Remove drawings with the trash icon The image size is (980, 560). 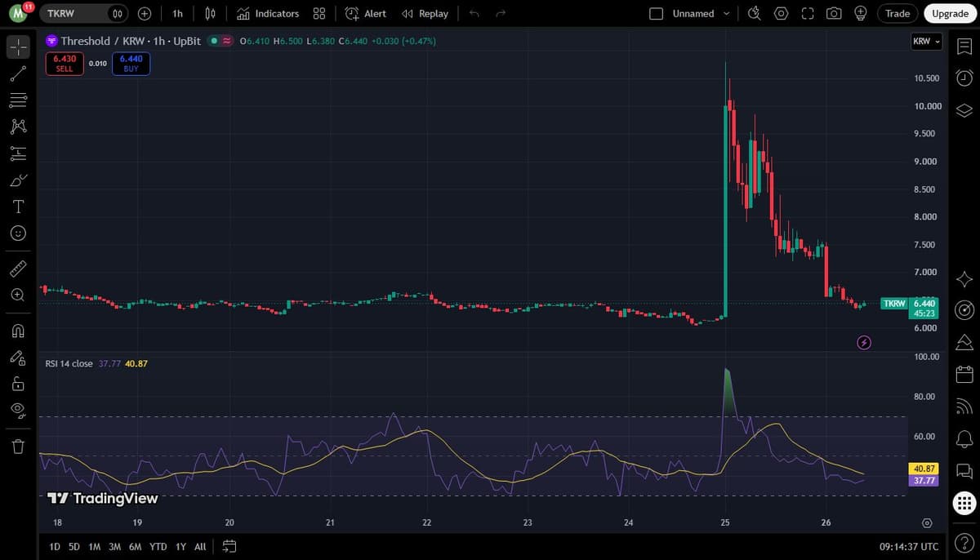coord(18,446)
